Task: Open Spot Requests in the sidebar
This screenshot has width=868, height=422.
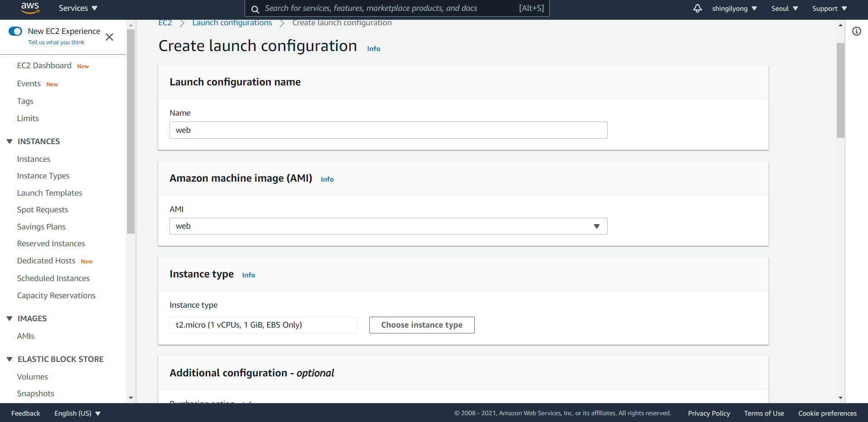Action: tap(42, 210)
